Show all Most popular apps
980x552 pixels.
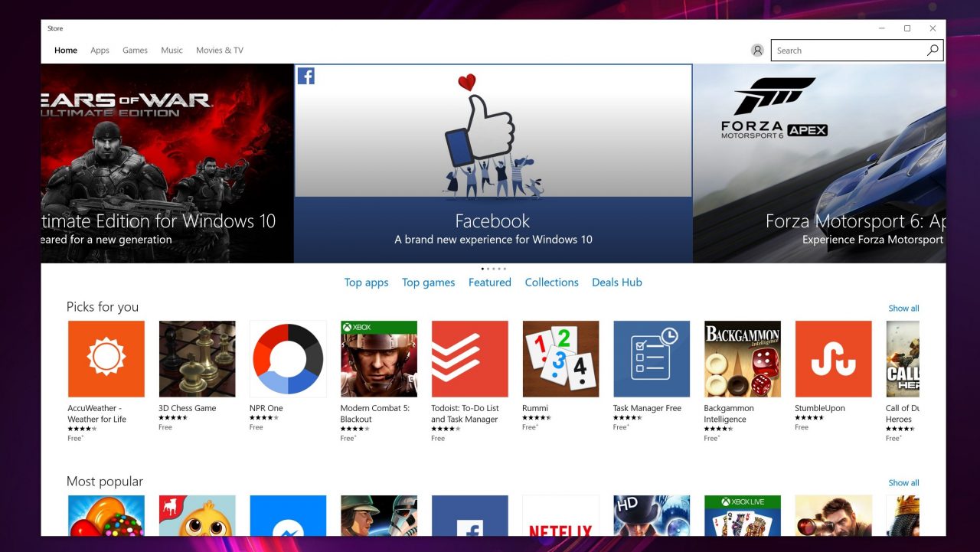click(x=903, y=483)
